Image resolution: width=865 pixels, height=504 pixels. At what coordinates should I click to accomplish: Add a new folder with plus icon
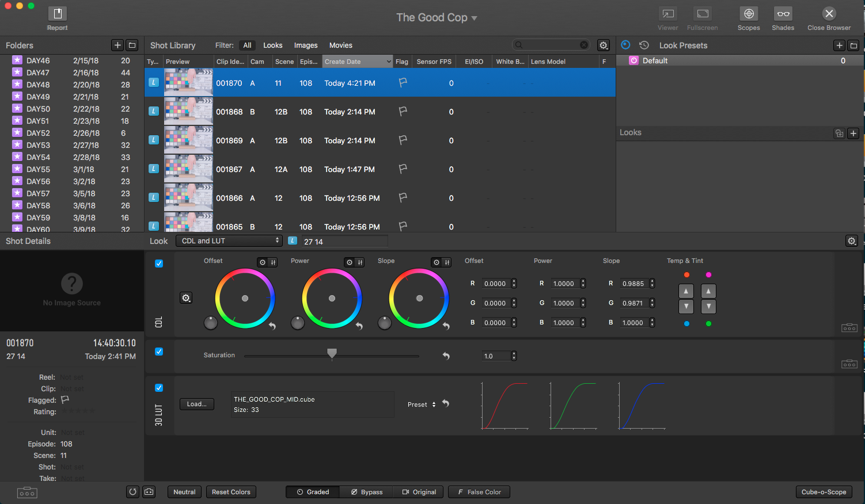click(117, 45)
